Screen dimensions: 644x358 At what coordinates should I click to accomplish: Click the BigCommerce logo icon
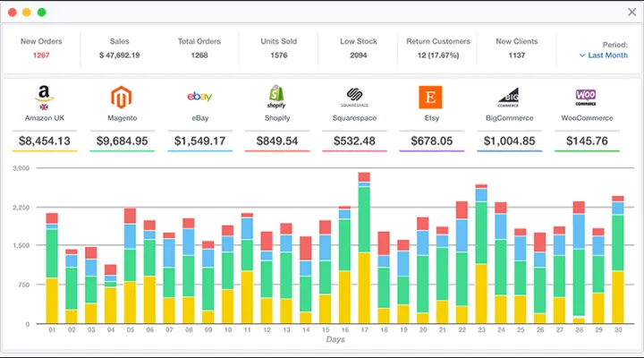pyautogui.click(x=508, y=98)
